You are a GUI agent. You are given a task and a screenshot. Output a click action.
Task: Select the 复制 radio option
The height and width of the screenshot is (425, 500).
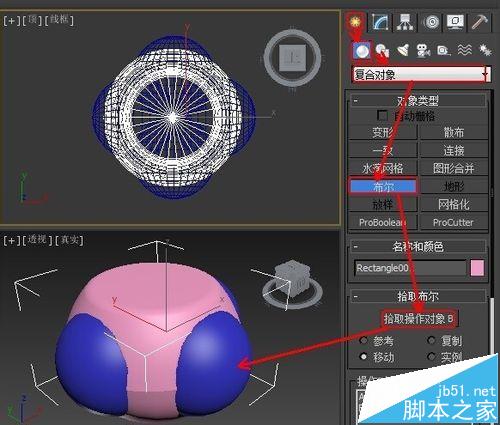coord(432,340)
